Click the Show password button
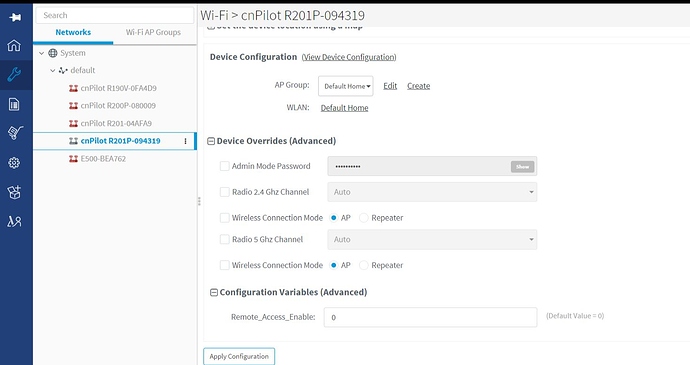Image resolution: width=690 pixels, height=365 pixels. [522, 166]
